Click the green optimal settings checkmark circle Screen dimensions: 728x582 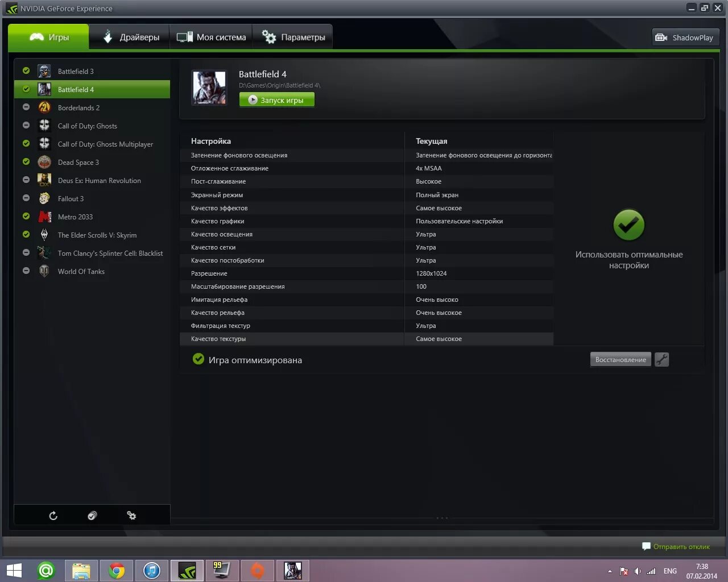pos(628,225)
